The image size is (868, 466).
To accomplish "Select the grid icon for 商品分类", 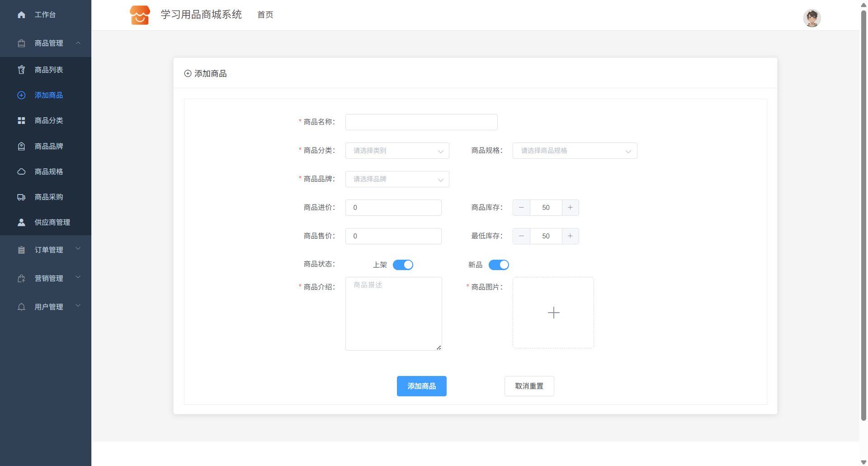I will point(21,121).
